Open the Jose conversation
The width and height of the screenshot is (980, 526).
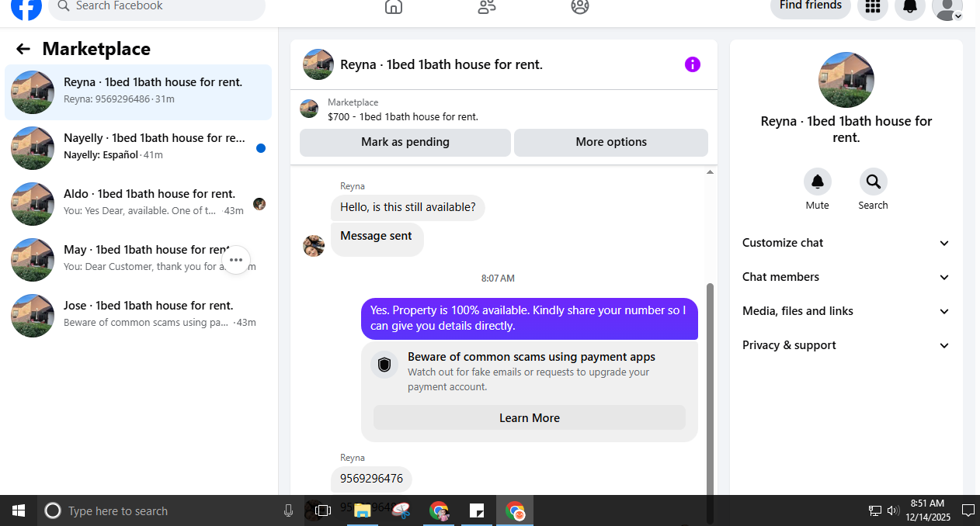[138, 316]
